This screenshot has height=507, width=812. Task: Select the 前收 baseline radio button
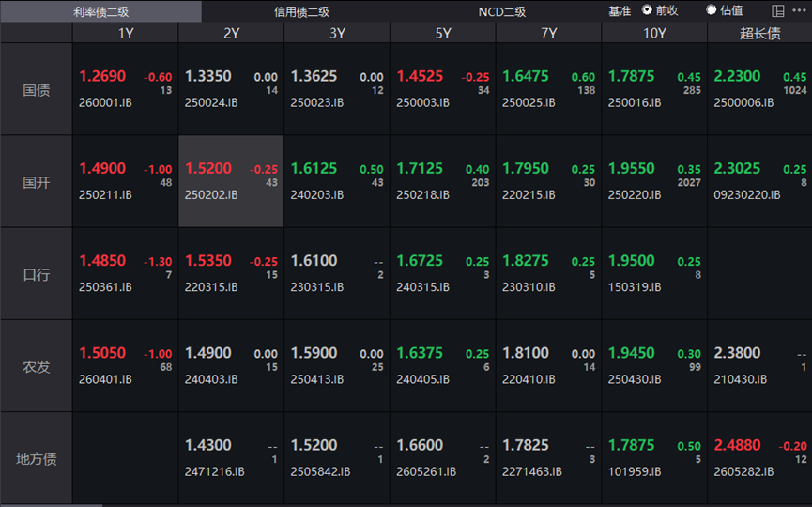(648, 10)
